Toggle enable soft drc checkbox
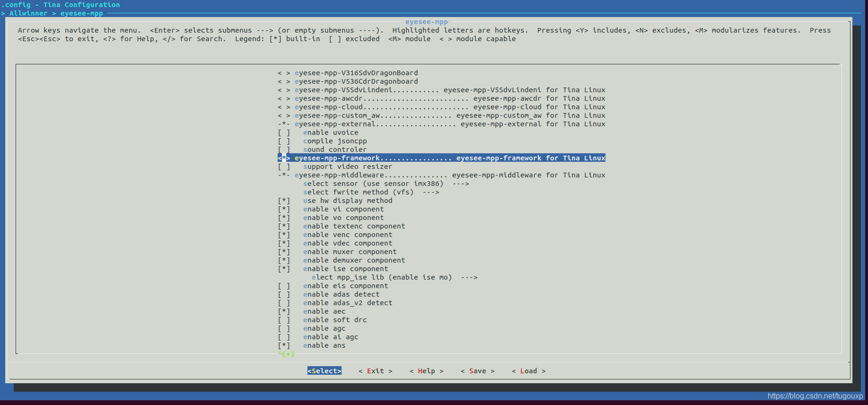 [x=284, y=320]
